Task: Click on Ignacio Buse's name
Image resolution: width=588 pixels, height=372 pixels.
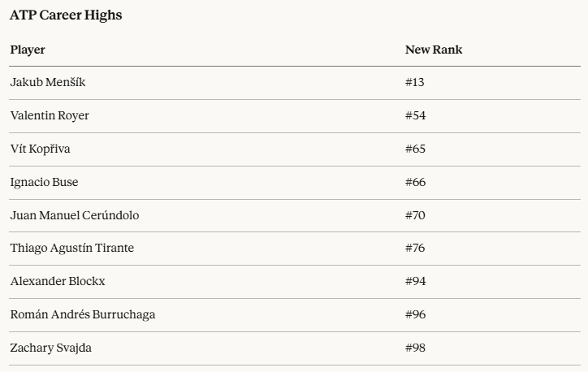Action: coord(45,182)
